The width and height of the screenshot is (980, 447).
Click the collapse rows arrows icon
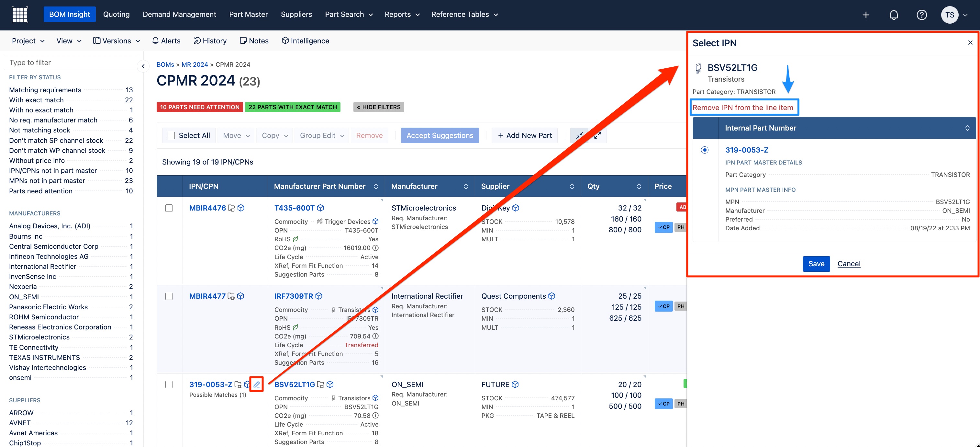point(579,135)
